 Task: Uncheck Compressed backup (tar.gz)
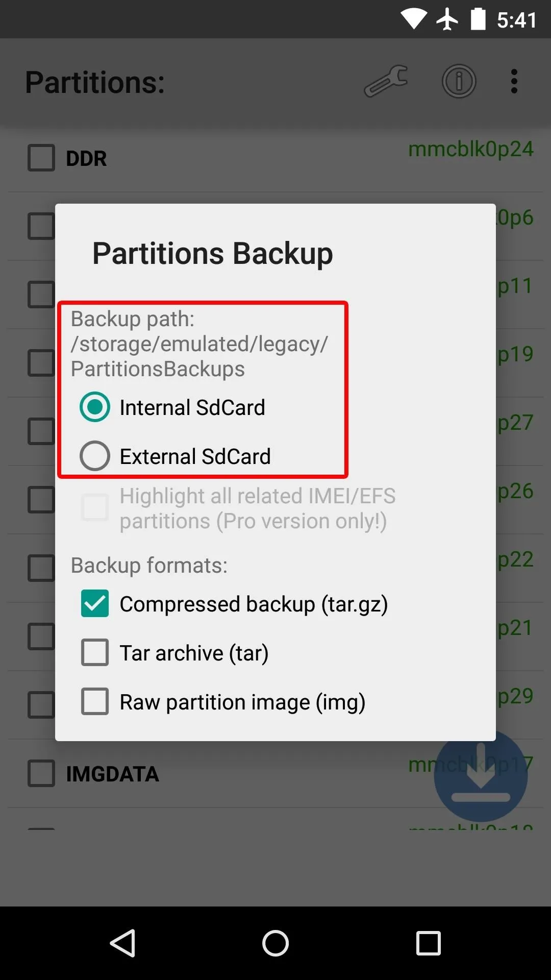(235, 604)
